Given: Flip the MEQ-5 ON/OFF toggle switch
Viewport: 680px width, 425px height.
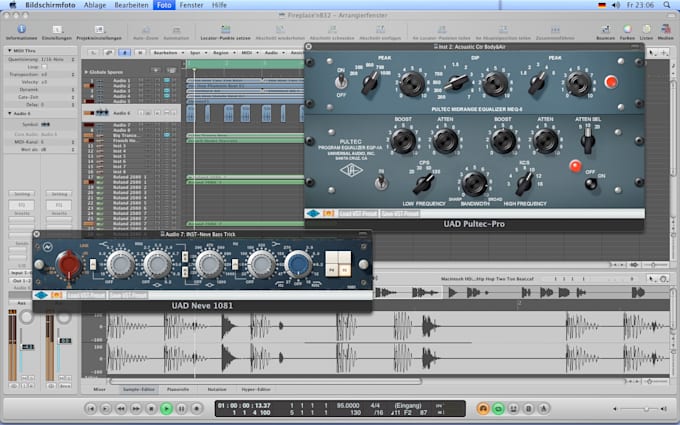Looking at the screenshot, I should (341, 81).
